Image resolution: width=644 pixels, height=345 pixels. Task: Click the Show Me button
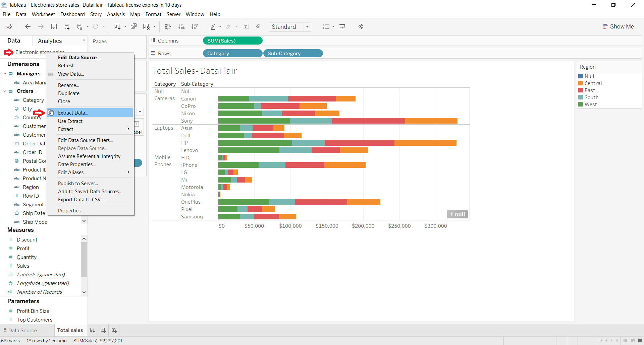(619, 26)
